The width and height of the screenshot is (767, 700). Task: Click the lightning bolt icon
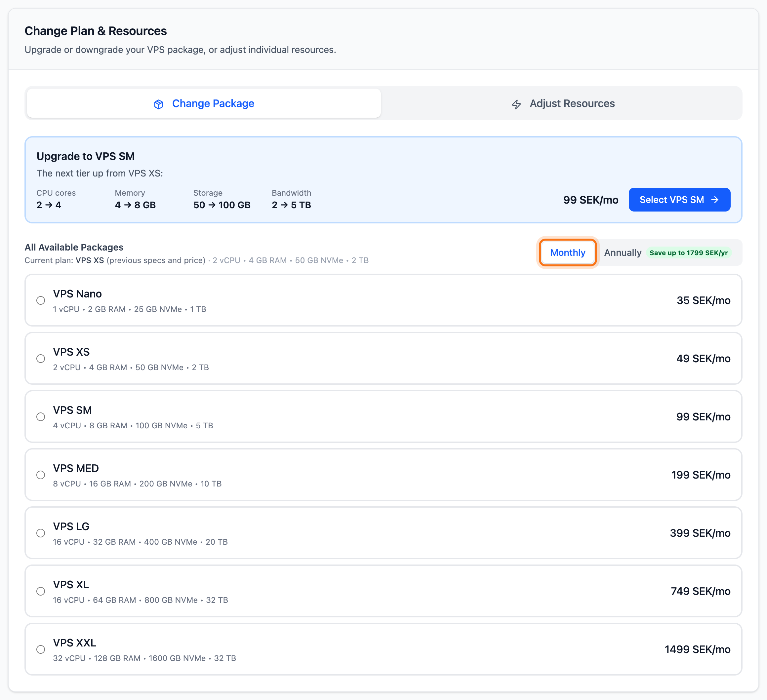(x=516, y=104)
